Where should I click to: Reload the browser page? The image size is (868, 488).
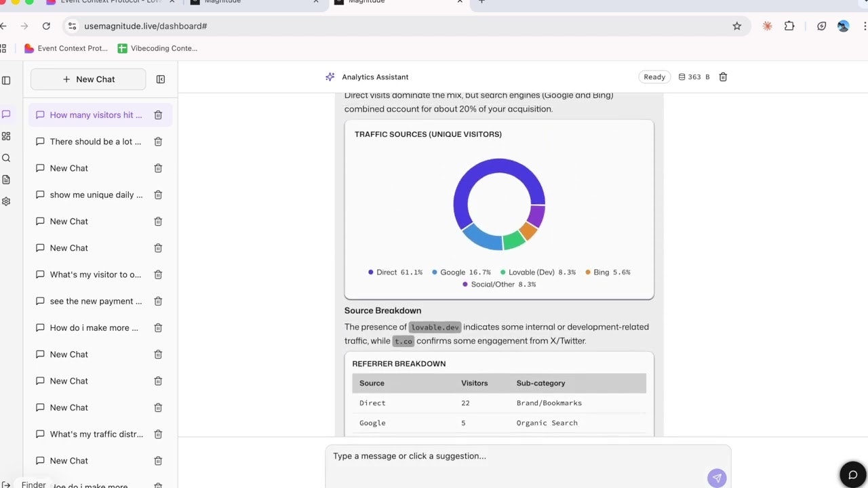46,26
